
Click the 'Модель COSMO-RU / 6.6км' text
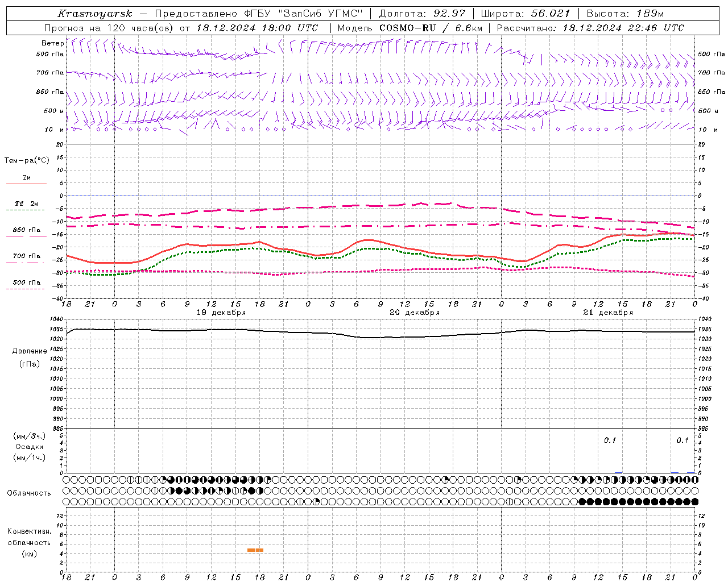pyautogui.click(x=410, y=28)
